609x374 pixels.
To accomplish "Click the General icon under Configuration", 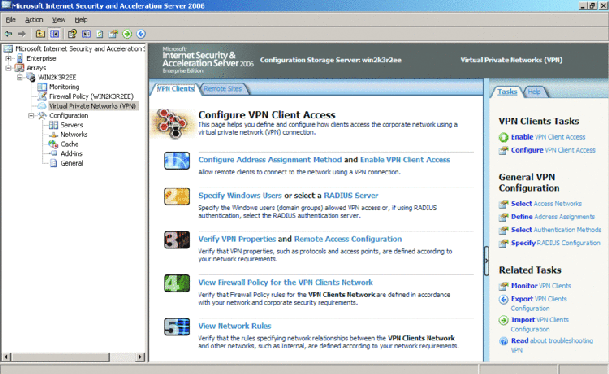I will pos(54,163).
